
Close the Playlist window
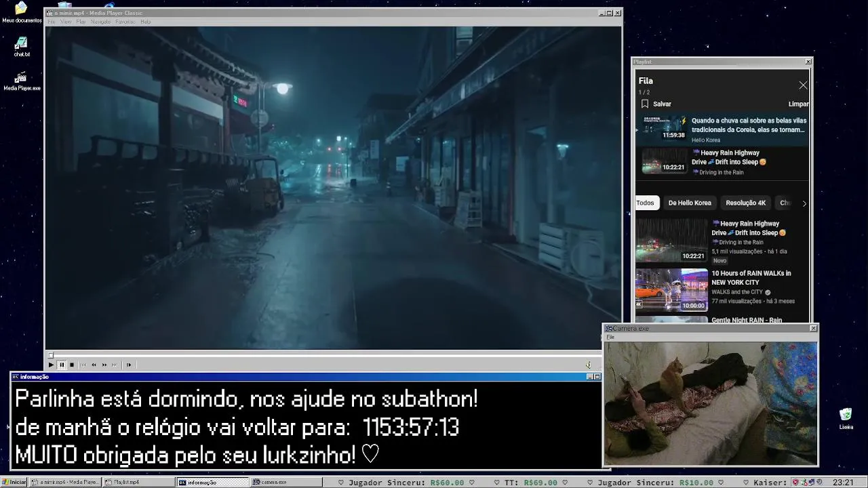tap(808, 62)
